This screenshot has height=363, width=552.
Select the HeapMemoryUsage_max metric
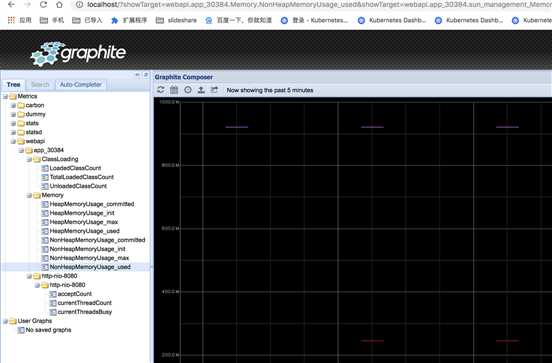[84, 222]
